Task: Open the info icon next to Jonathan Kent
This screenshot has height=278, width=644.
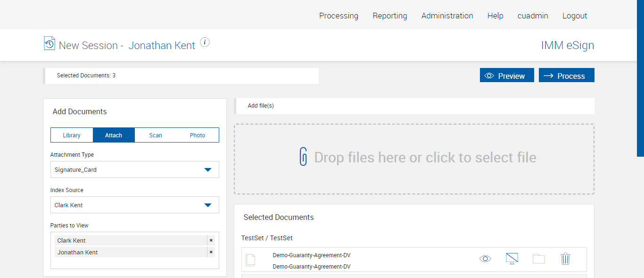Action: (x=205, y=42)
